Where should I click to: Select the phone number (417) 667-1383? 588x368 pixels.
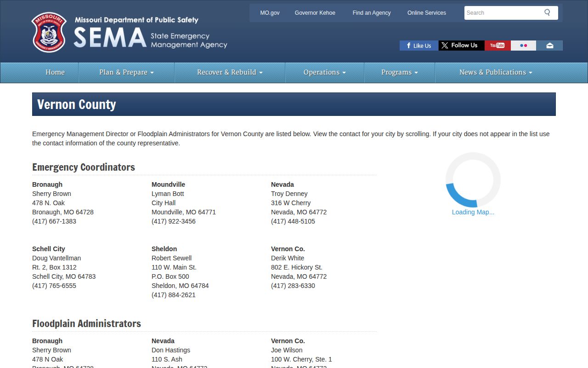click(x=54, y=221)
